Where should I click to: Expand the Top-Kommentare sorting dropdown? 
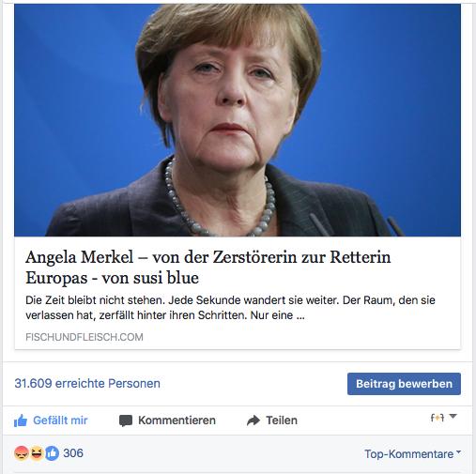pos(413,453)
